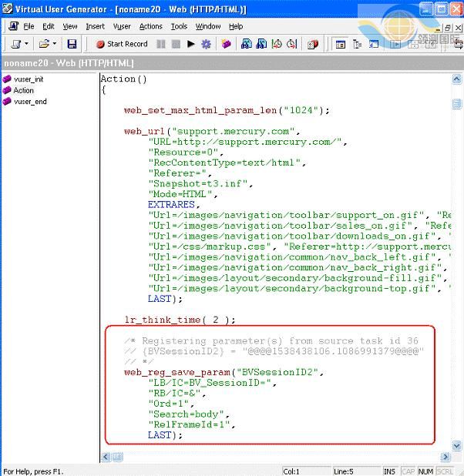This screenshot has height=476, width=464.
Task: Click the New script toolbar icon
Action: 15,45
